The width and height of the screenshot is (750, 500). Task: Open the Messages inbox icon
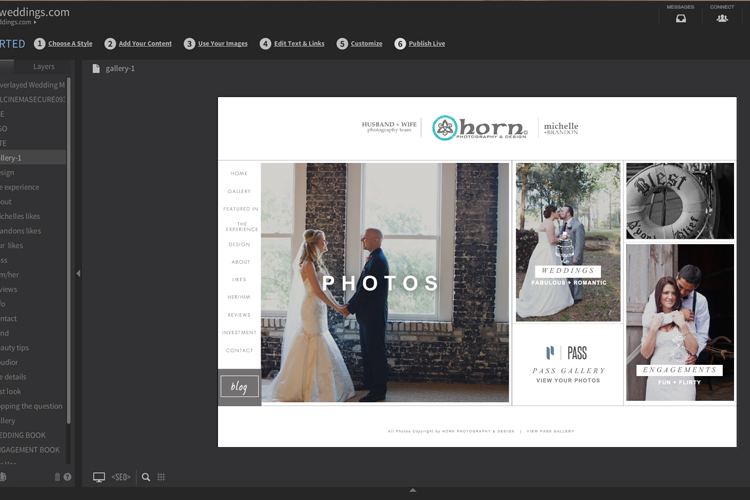click(x=680, y=18)
